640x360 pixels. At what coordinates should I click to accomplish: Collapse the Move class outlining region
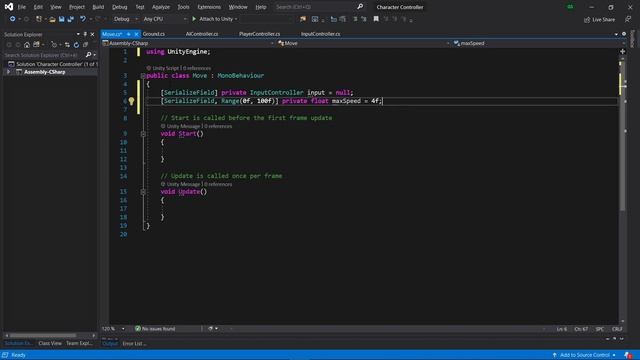click(143, 76)
